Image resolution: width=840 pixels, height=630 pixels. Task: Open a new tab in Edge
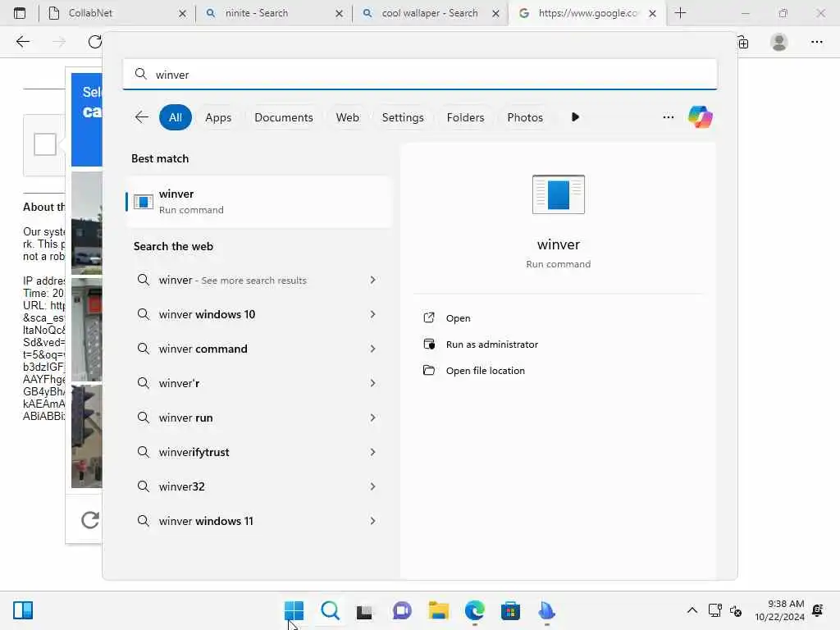click(x=680, y=13)
